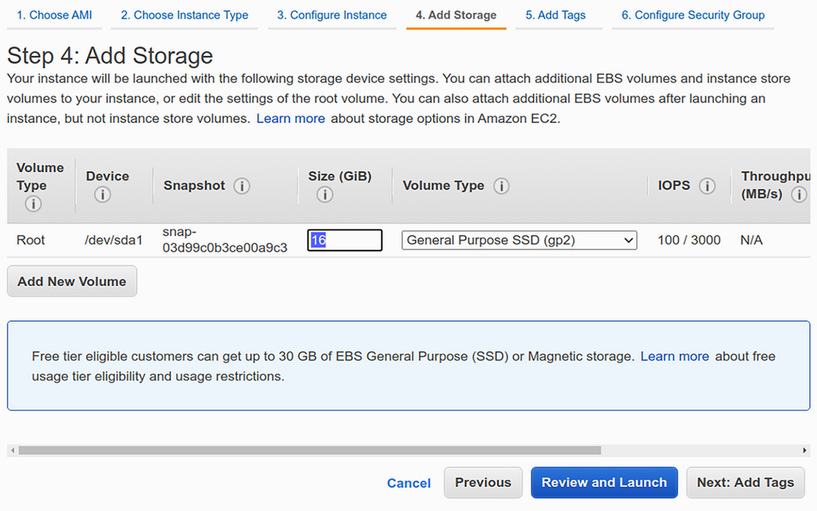Click the Add New Volume button
The width and height of the screenshot is (817, 511).
pos(72,282)
